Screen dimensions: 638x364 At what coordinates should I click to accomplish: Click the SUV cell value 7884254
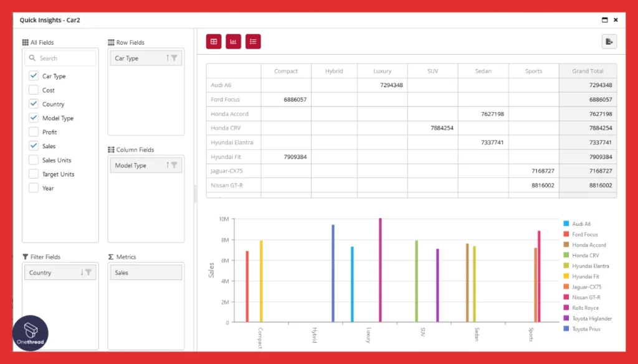tap(442, 128)
